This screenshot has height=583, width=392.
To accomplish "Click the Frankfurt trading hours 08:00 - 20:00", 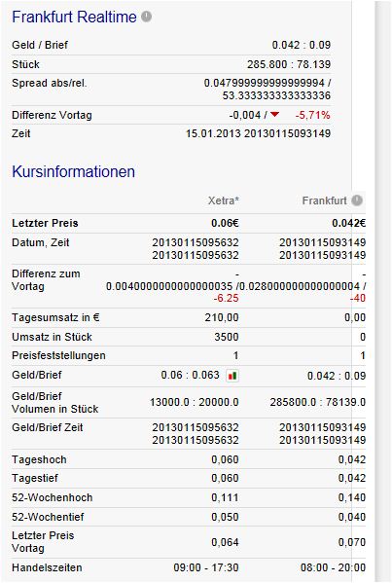I will tap(333, 567).
